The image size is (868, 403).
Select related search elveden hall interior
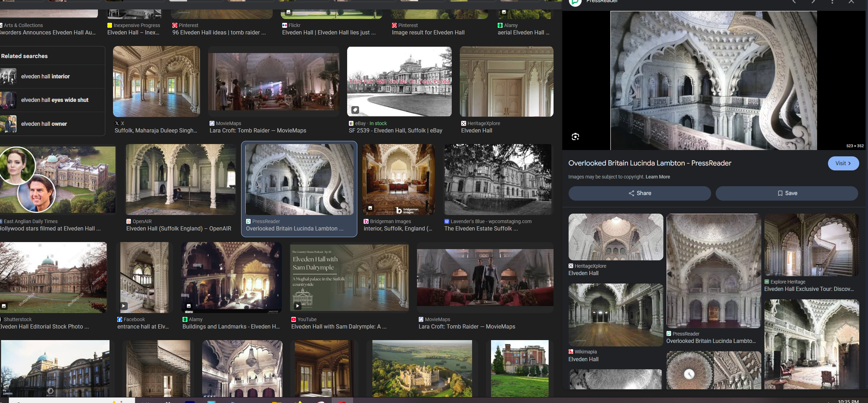click(x=52, y=77)
